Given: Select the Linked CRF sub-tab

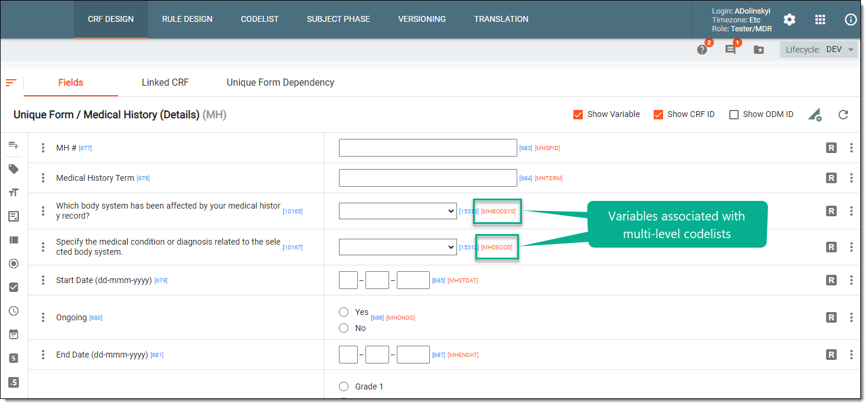Looking at the screenshot, I should (x=165, y=83).
